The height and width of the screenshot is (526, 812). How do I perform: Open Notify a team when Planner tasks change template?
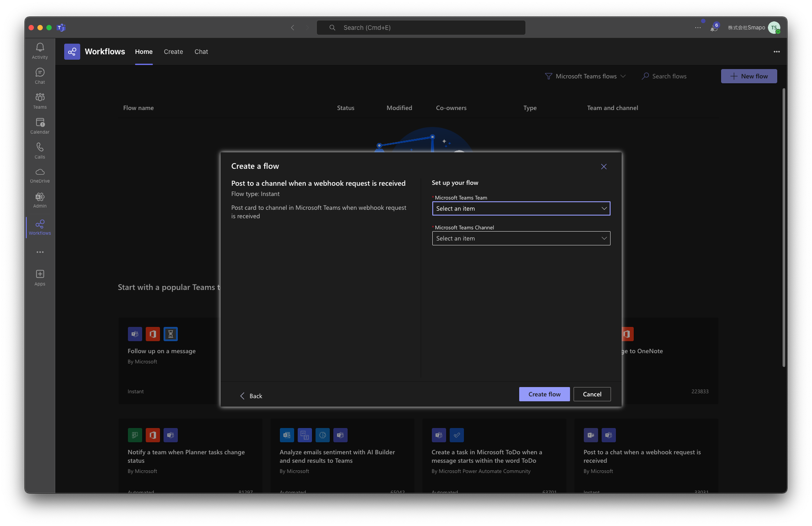190,456
